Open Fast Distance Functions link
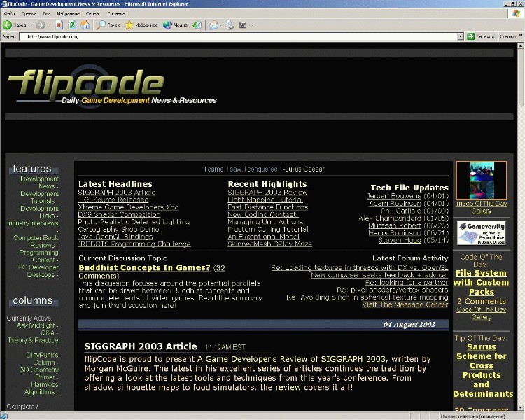 pos(268,207)
